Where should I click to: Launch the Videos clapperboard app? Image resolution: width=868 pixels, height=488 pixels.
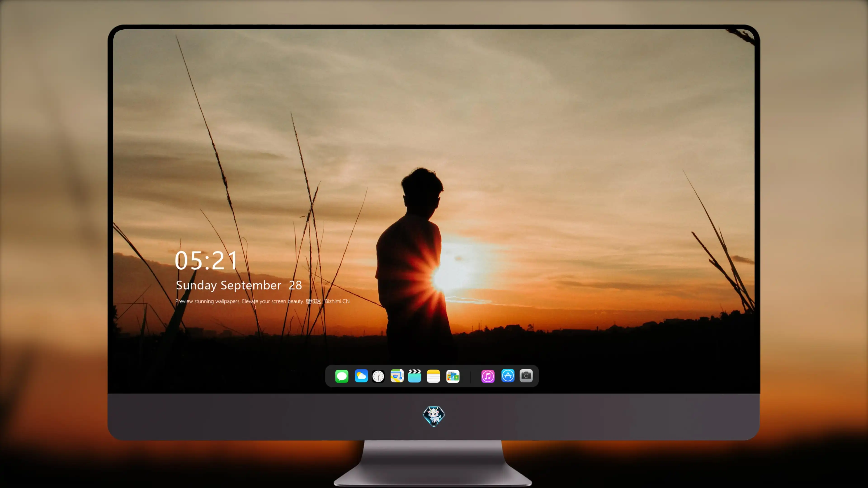tap(415, 376)
